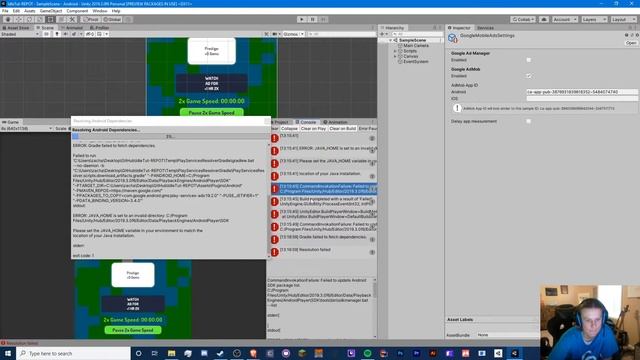
Task: Click Pause 2x Game Speed in Game view
Action: [x=133, y=330]
